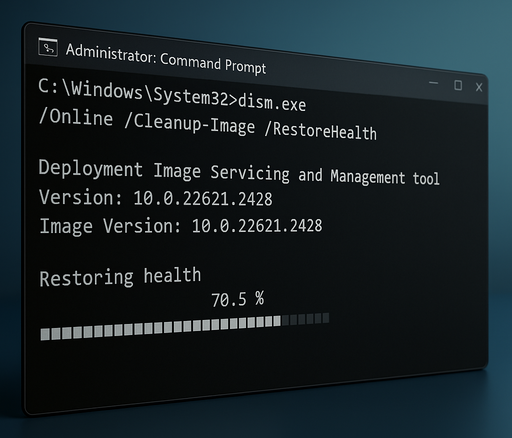The width and height of the screenshot is (512, 438).
Task: Click the Version: 10.0.22621.2428 line
Action: pos(156,198)
